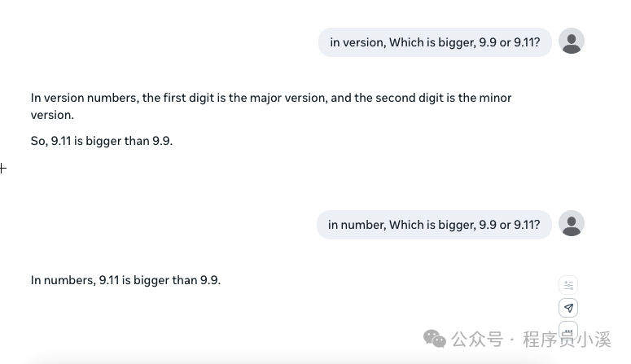This screenshot has height=364, width=631.
Task: Click avatar beside the "in number" message
Action: [x=572, y=224]
